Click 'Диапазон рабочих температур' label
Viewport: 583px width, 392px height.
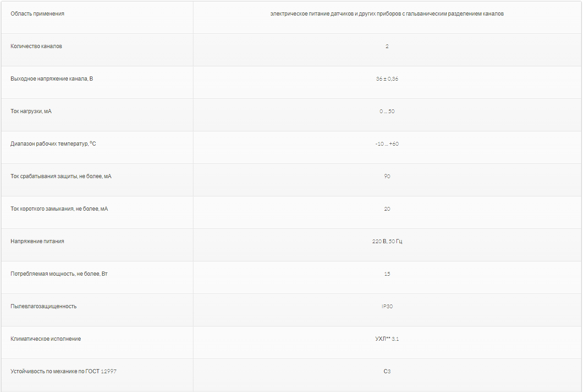[53, 144]
